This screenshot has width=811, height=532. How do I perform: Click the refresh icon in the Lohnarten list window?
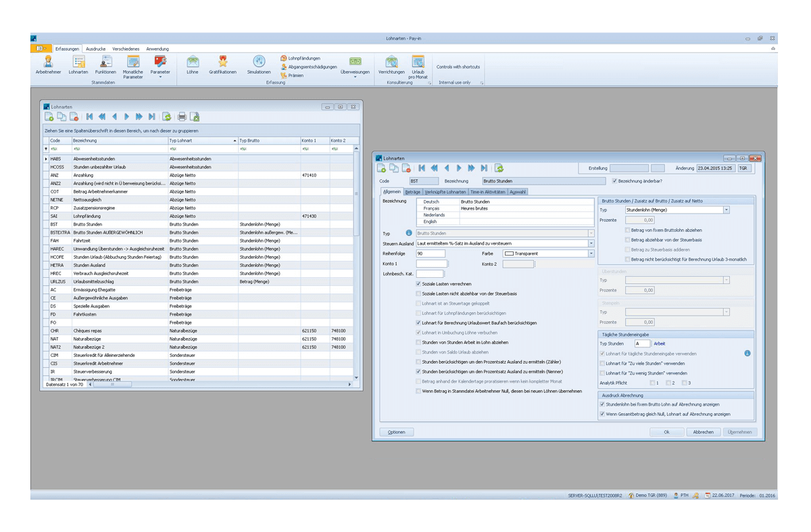166,117
